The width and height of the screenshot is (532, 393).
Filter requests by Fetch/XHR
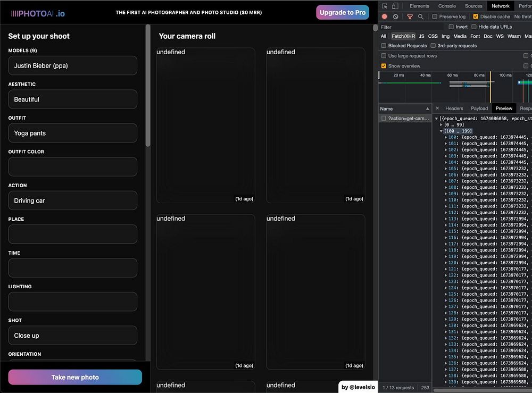tap(403, 36)
